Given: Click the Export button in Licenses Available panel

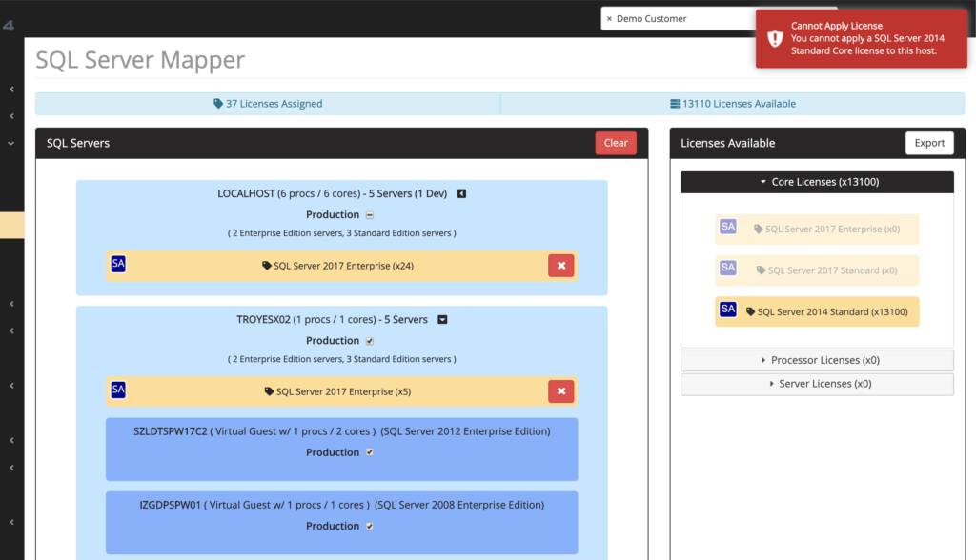Looking at the screenshot, I should point(929,142).
